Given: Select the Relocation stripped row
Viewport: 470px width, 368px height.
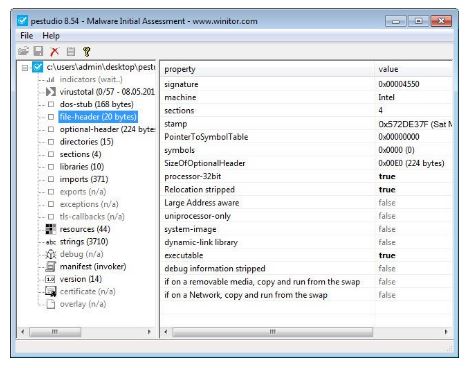Looking at the screenshot, I should point(307,190).
